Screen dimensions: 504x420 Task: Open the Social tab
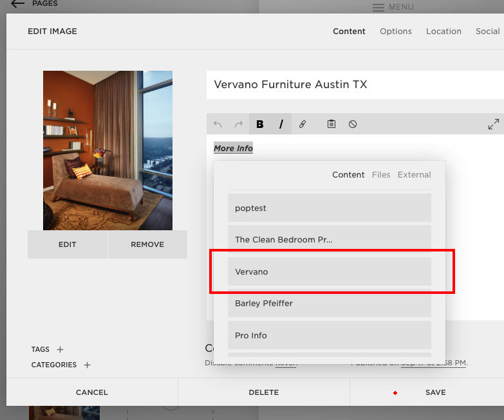tap(488, 31)
